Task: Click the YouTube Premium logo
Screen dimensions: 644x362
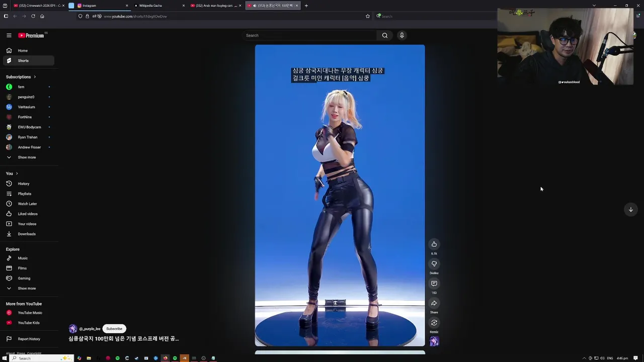Action: click(x=32, y=35)
